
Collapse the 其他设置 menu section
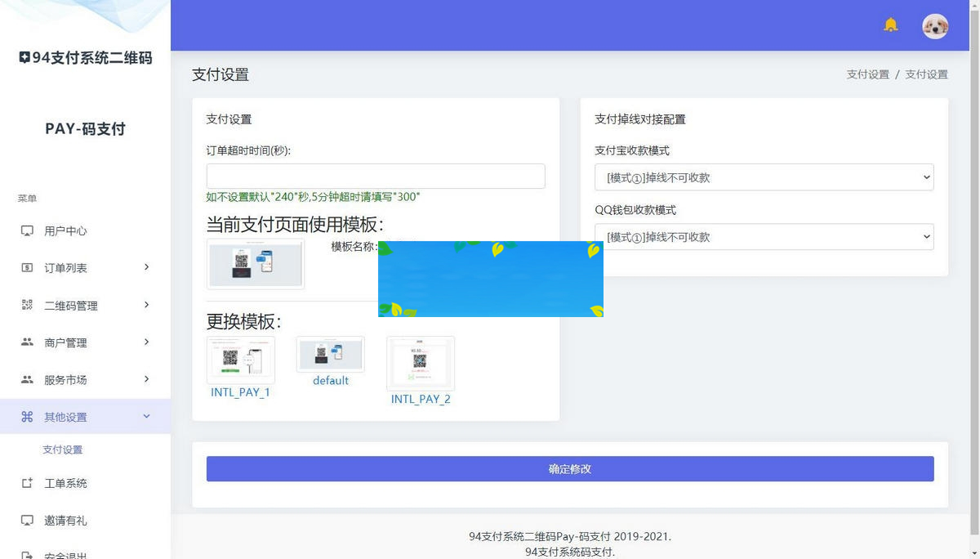pyautogui.click(x=146, y=416)
